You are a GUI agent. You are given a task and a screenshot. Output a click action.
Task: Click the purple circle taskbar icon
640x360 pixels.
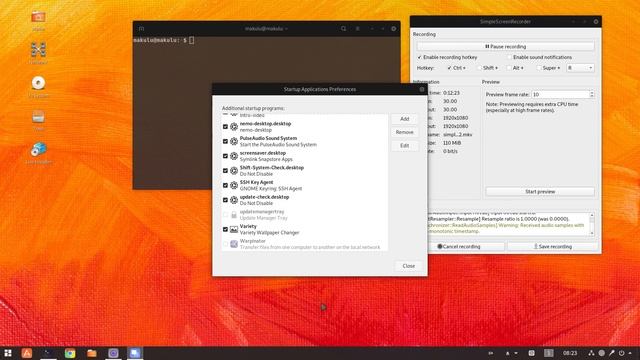coord(113,353)
